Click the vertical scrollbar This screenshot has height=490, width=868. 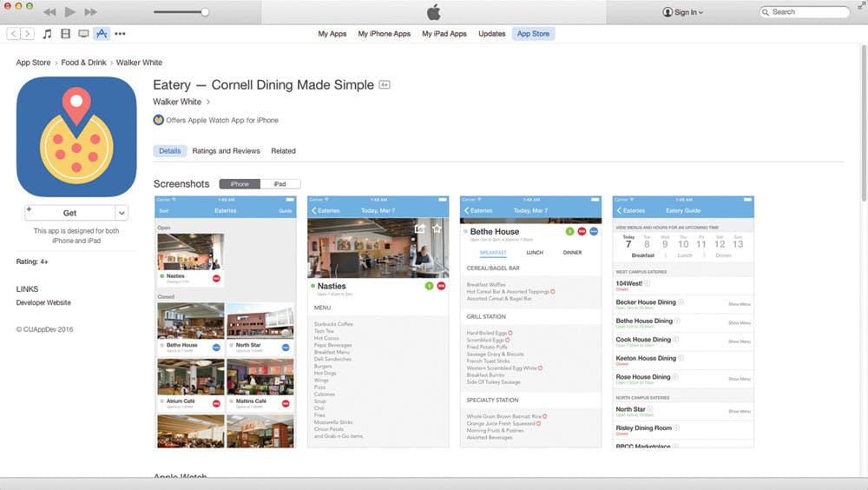(864, 123)
